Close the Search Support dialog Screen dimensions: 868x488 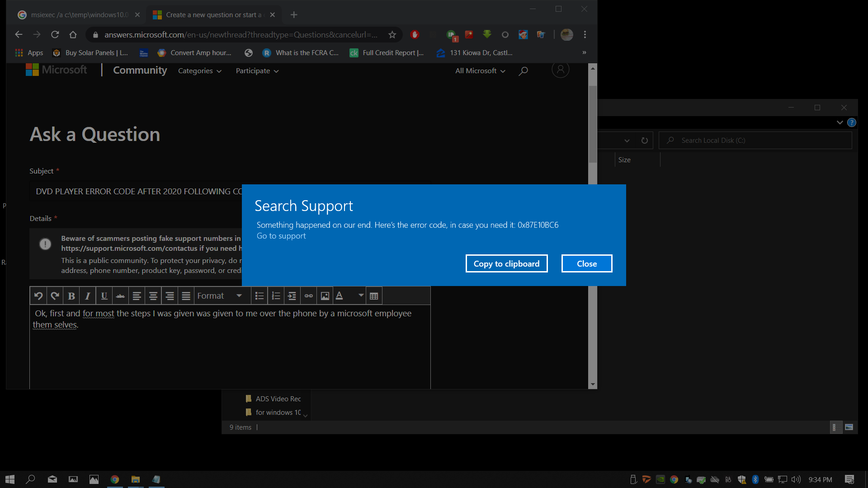coord(587,263)
